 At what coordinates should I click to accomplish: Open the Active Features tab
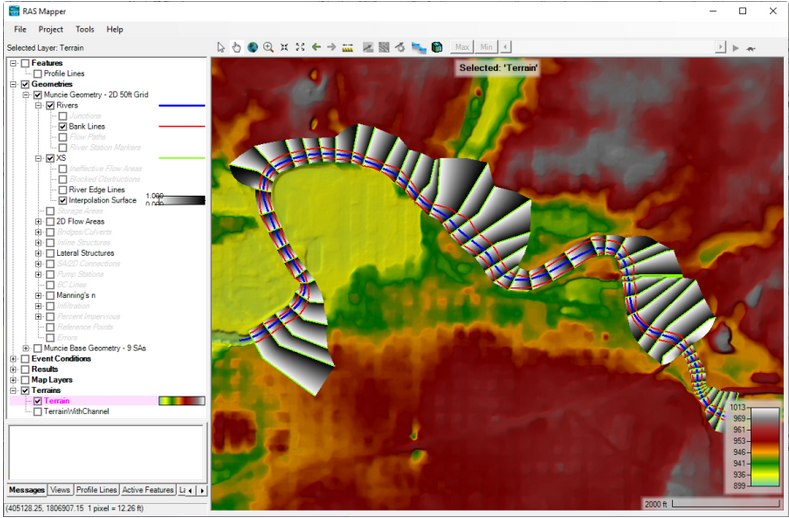pos(147,490)
